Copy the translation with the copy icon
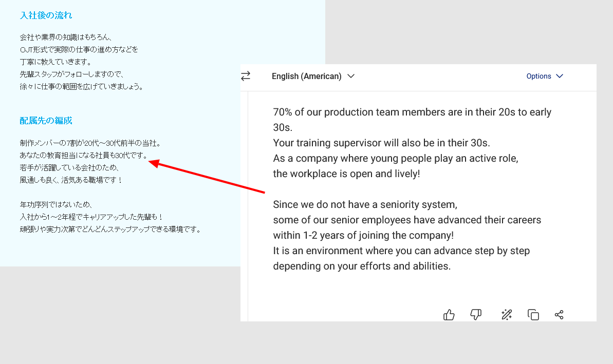Screen dimensions: 613x364 533,314
